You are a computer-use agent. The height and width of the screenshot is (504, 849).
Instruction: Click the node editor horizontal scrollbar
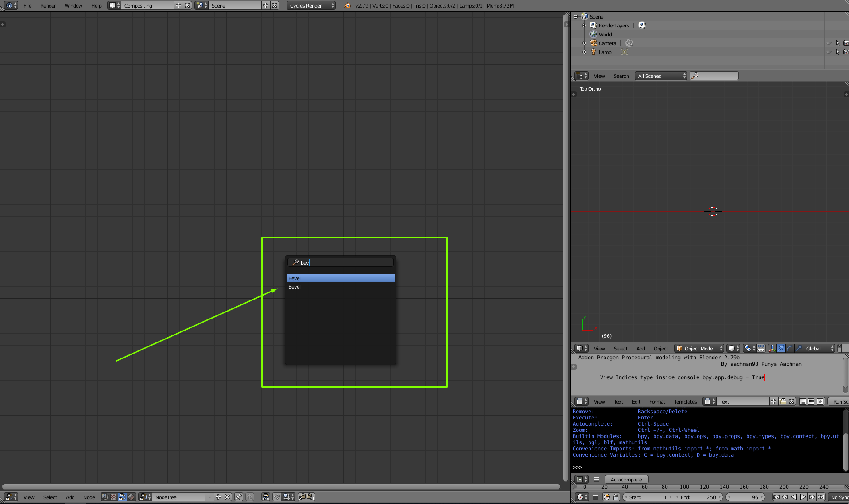point(282,486)
